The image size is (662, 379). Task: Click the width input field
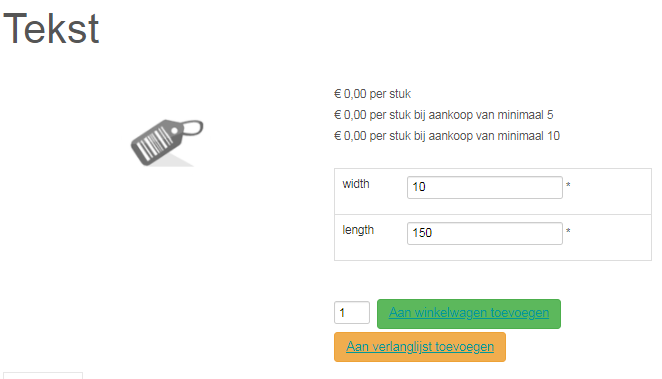[x=485, y=187]
